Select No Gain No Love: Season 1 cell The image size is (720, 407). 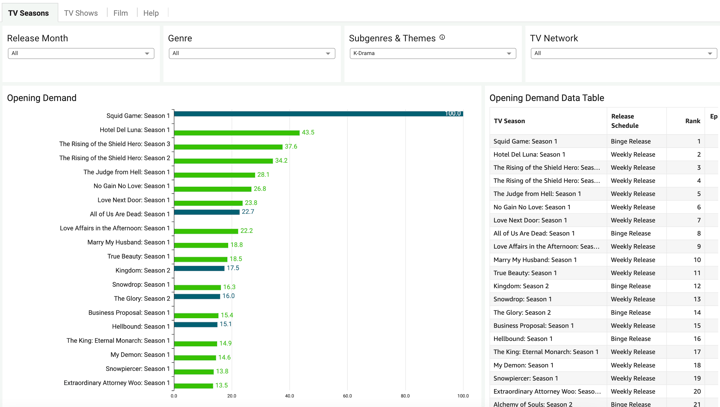tap(548, 207)
